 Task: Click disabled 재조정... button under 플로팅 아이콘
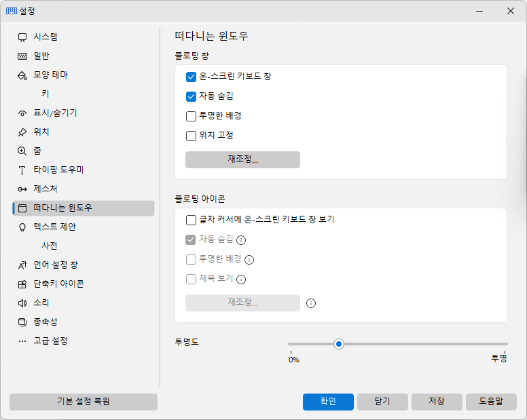pyautogui.click(x=242, y=303)
